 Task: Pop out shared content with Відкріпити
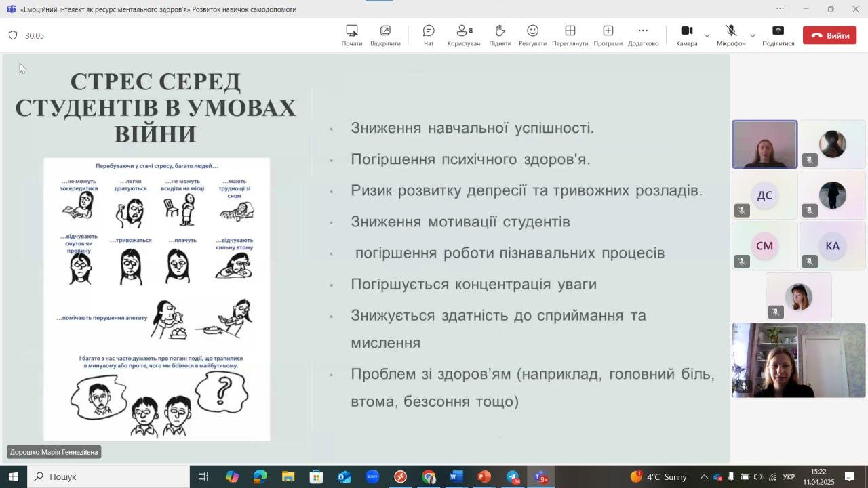385,35
